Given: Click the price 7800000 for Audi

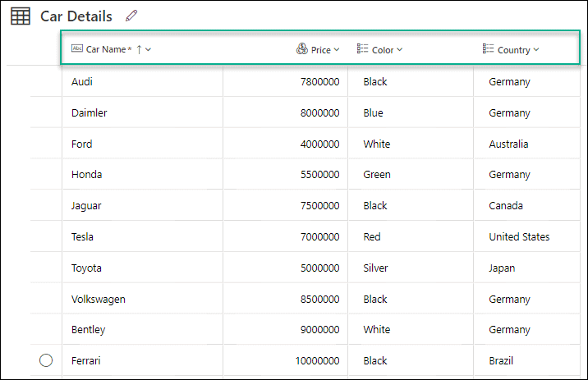Looking at the screenshot, I should 320,81.
